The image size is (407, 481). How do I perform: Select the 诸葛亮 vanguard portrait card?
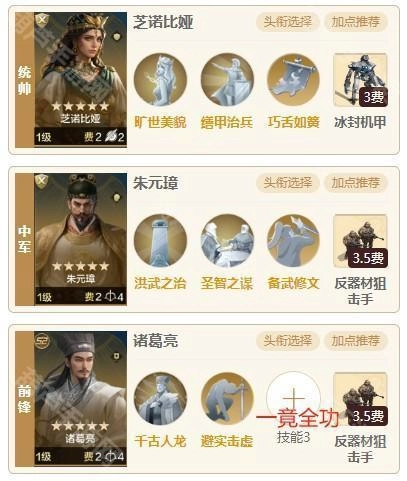click(x=80, y=399)
